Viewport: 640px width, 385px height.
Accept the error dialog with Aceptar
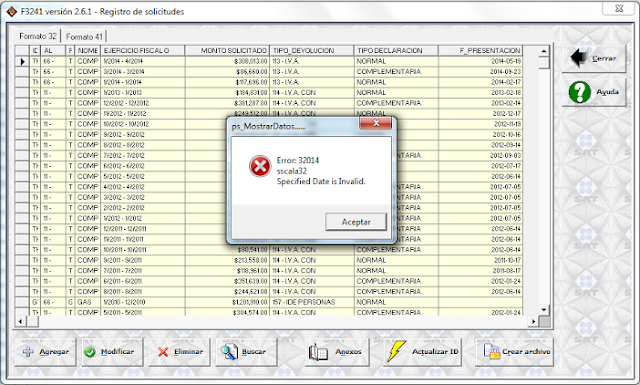click(356, 222)
